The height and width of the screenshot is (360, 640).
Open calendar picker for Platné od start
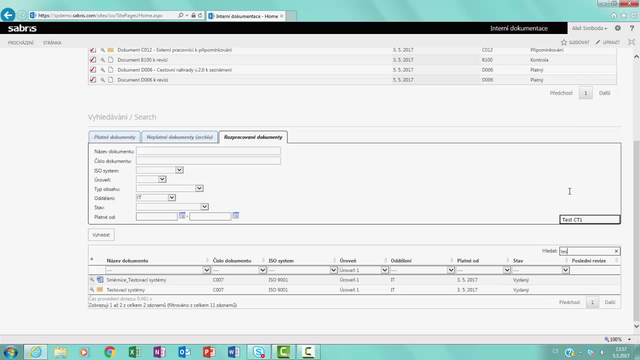(182, 216)
